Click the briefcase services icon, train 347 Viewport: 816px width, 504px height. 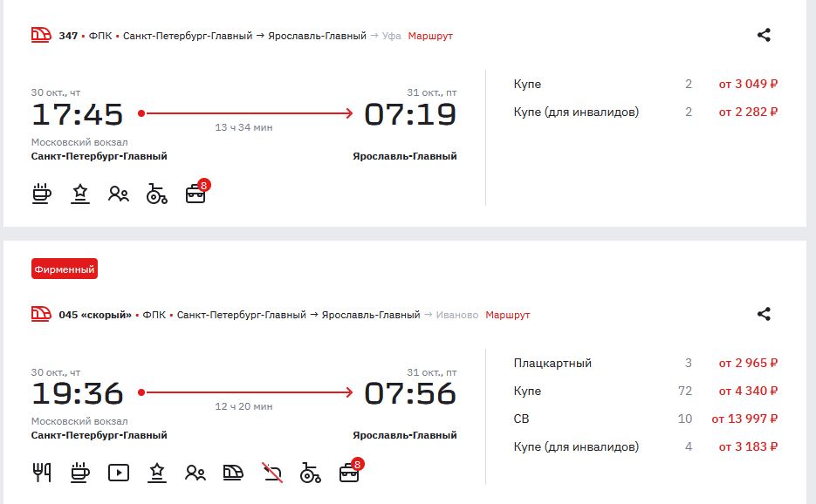tap(195, 194)
